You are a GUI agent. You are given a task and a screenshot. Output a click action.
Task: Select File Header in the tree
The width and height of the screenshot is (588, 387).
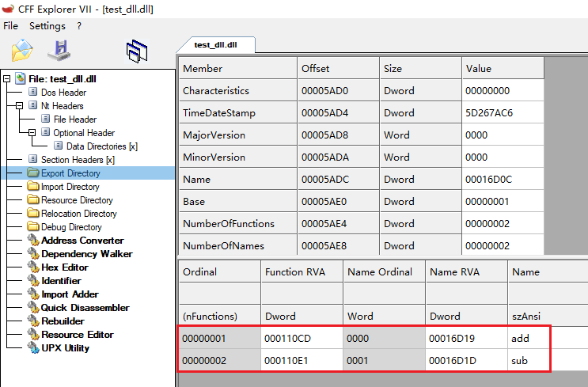75,120
